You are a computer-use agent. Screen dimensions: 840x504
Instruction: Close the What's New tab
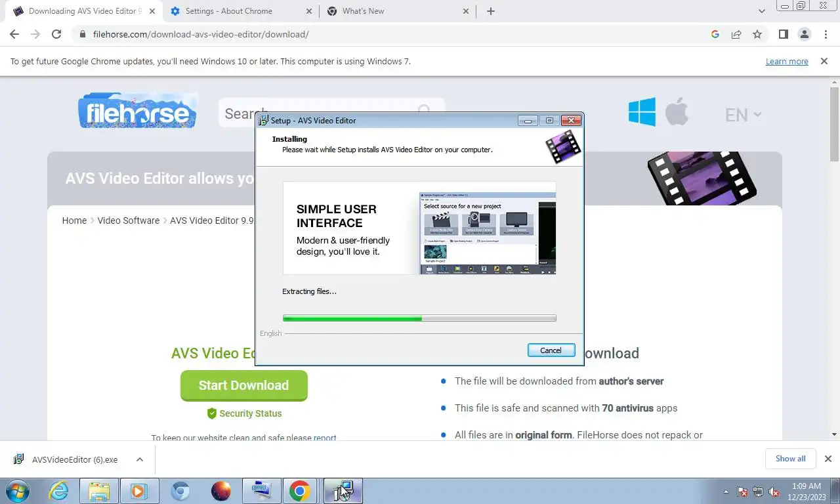point(466,11)
